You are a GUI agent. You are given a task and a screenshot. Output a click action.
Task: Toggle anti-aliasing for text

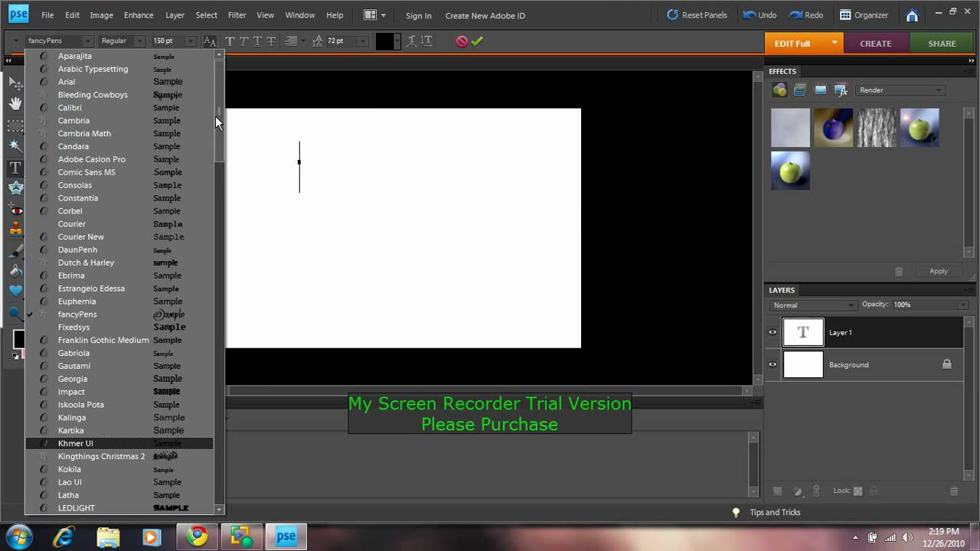[x=210, y=41]
